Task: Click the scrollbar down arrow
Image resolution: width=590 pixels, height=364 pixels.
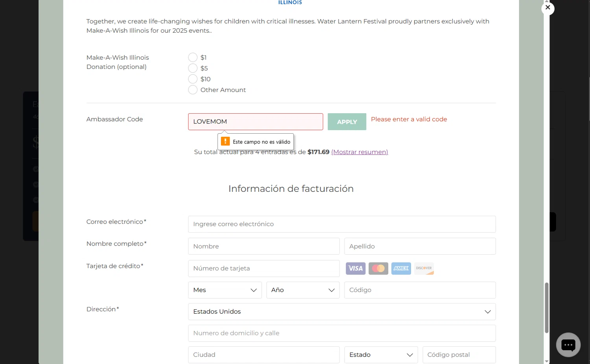Action: coord(546,361)
